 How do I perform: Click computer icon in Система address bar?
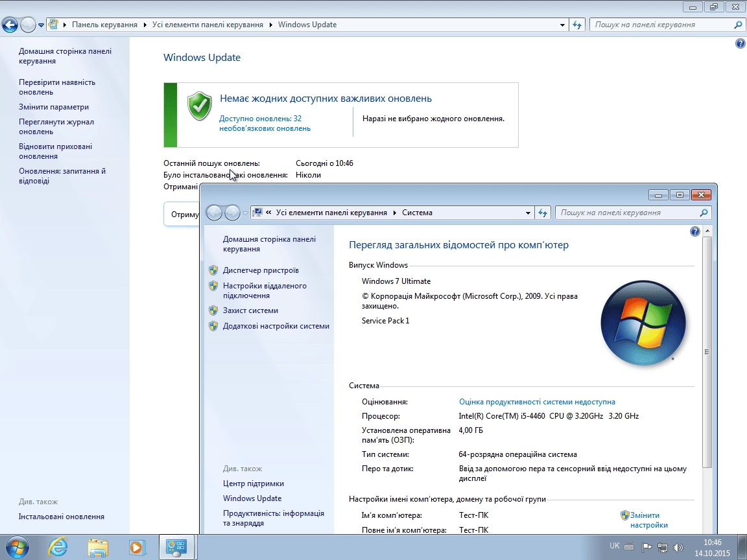pos(257,213)
